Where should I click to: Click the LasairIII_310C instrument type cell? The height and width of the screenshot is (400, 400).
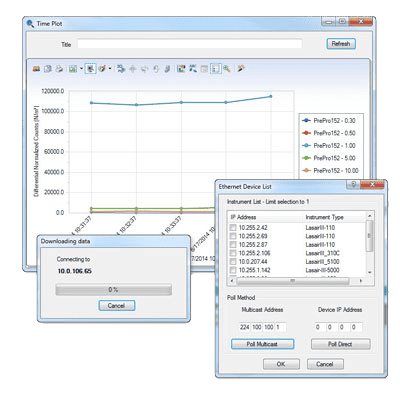[322, 253]
